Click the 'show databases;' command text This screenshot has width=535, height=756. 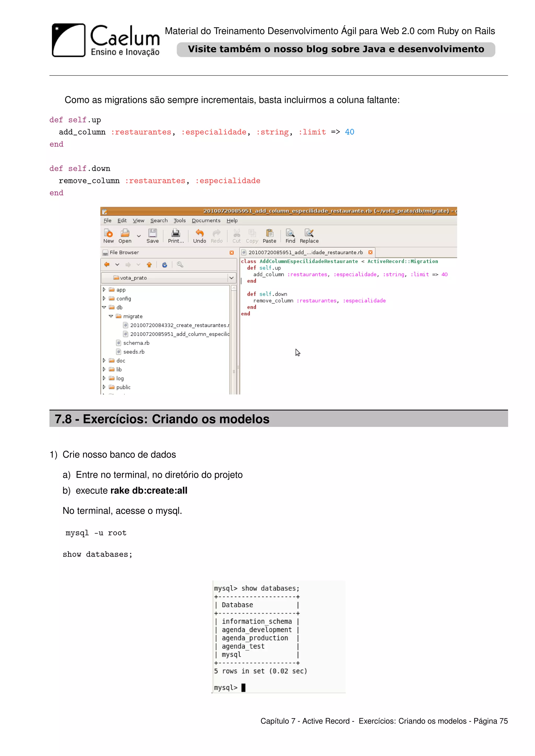97,554
